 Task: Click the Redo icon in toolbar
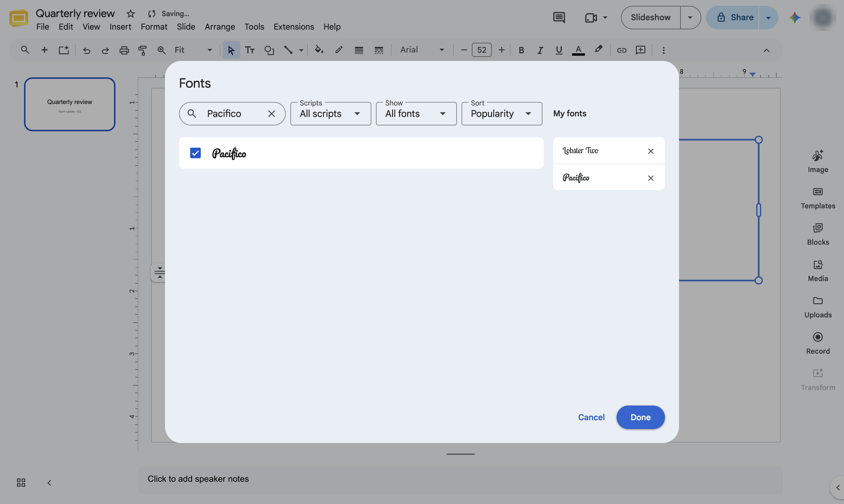click(105, 50)
